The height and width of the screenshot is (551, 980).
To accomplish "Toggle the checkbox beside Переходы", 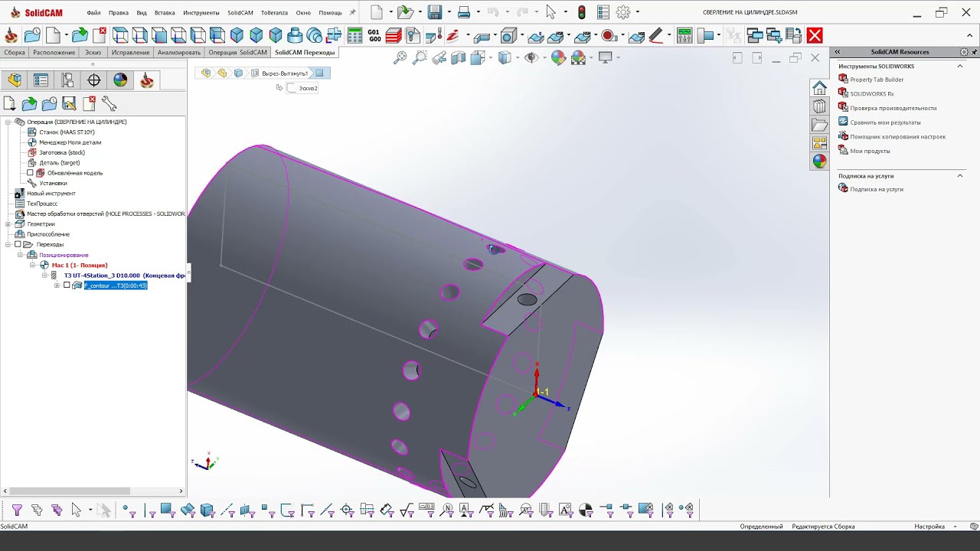I will tap(18, 244).
